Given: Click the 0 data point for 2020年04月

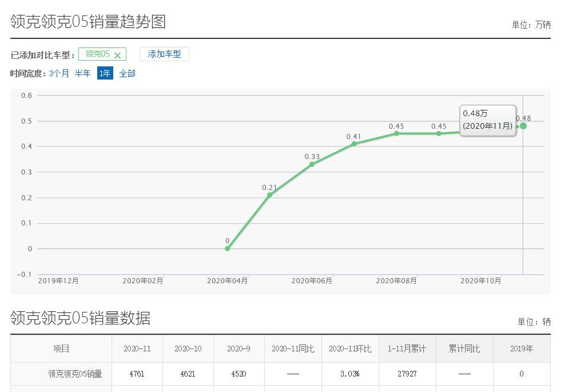Looking at the screenshot, I should click(x=227, y=248).
